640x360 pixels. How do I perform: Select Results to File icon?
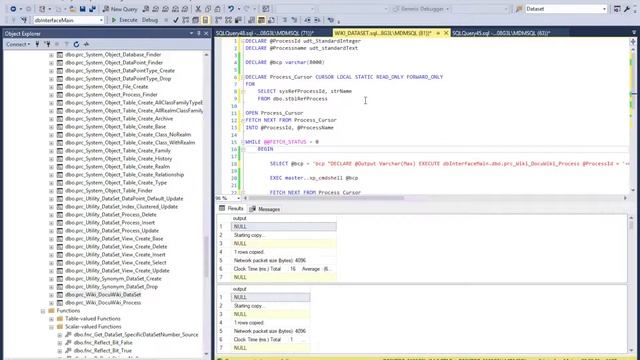(271, 20)
